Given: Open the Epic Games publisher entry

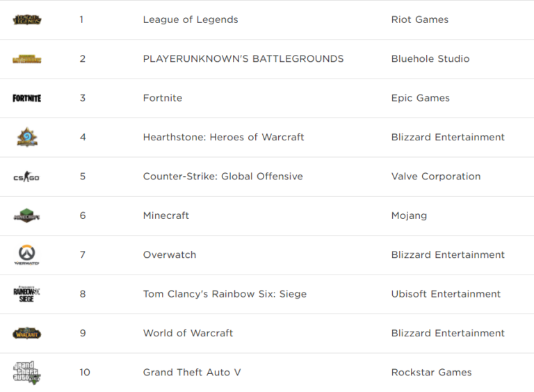Looking at the screenshot, I should pos(421,98).
